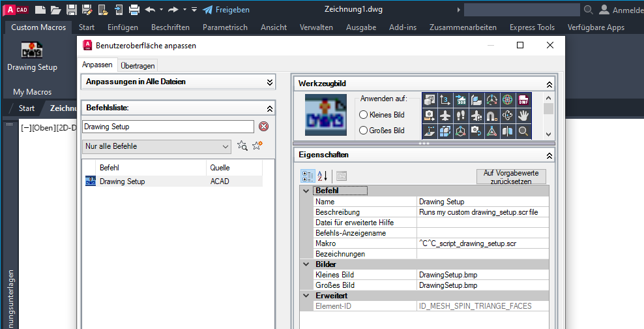This screenshot has height=329, width=644.
Task: Click the command search field with Drawing Setup
Action: (x=168, y=127)
